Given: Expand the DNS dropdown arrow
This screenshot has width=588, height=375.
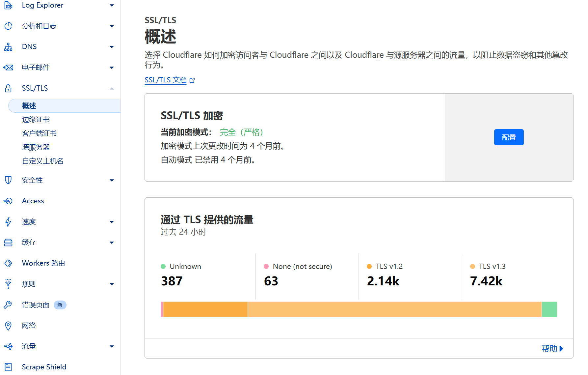Looking at the screenshot, I should pyautogui.click(x=112, y=47).
